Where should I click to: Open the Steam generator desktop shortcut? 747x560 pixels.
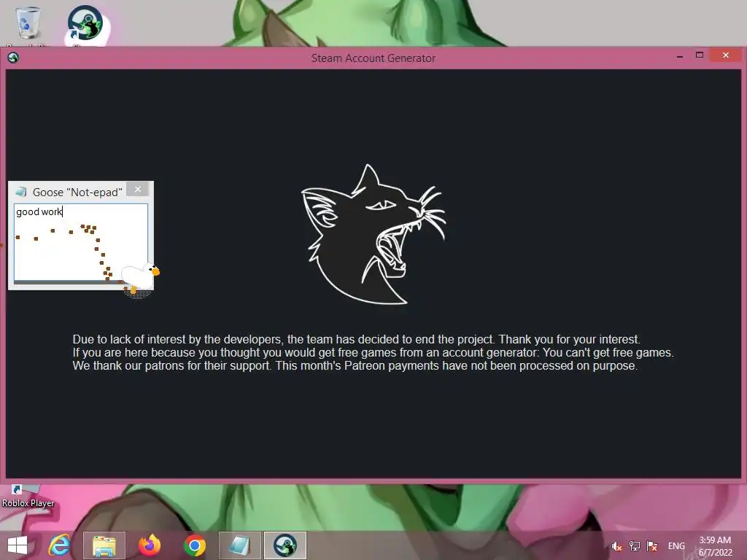coord(85,24)
